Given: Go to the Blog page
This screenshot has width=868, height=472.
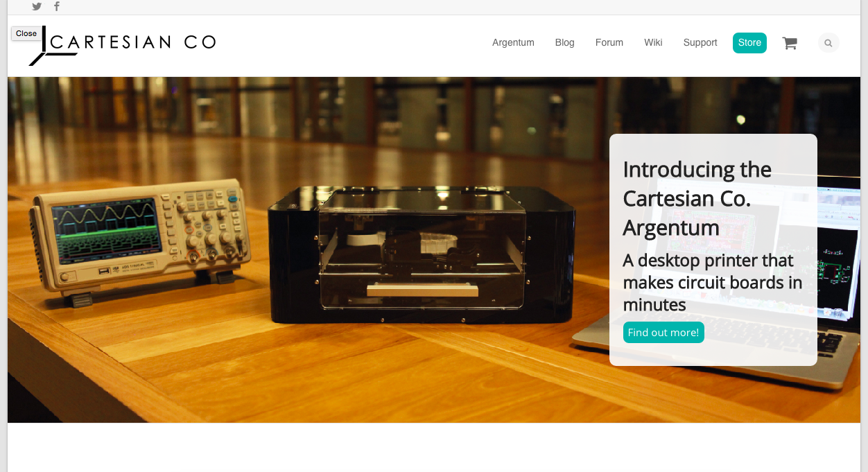Looking at the screenshot, I should 565,42.
